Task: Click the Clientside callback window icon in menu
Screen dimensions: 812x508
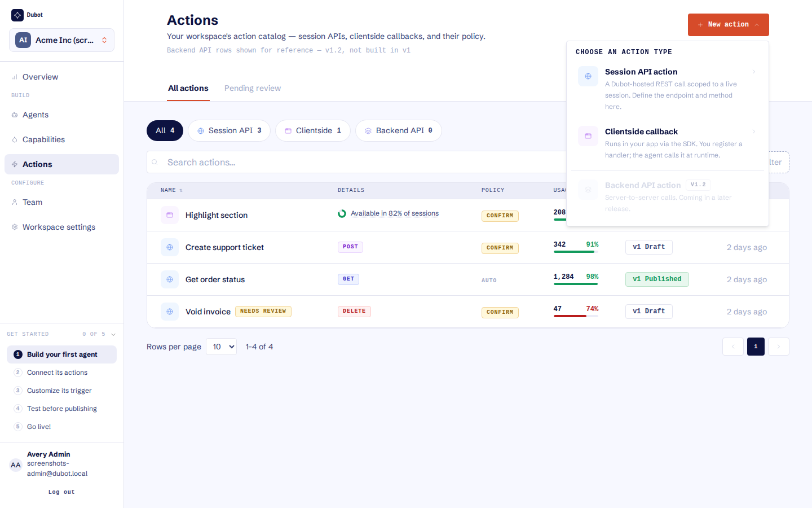Action: tap(588, 136)
